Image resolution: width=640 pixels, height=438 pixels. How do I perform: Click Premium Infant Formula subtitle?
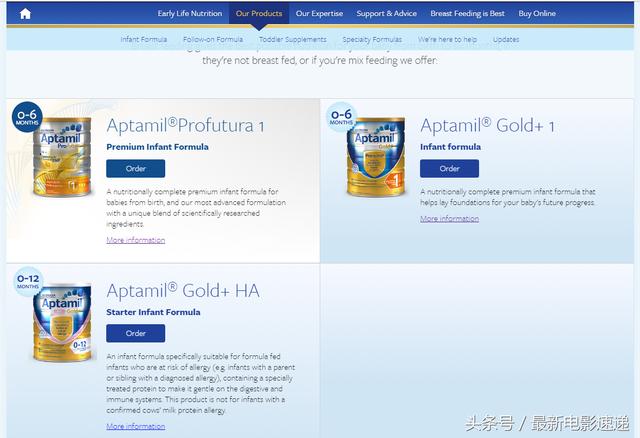click(x=157, y=147)
